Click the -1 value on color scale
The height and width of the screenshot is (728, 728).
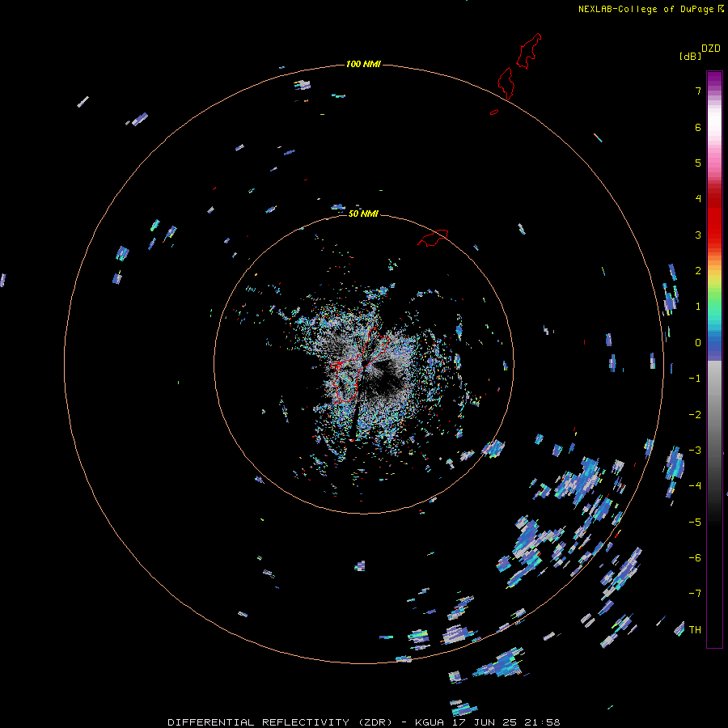point(695,379)
